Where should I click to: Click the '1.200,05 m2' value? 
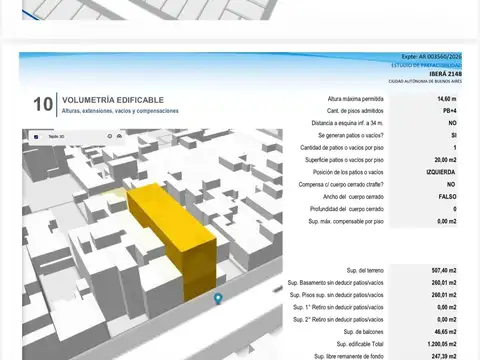[x=442, y=344]
